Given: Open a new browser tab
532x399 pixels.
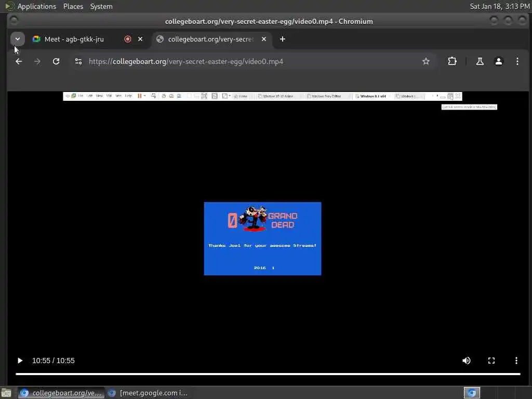Looking at the screenshot, I should point(282,39).
